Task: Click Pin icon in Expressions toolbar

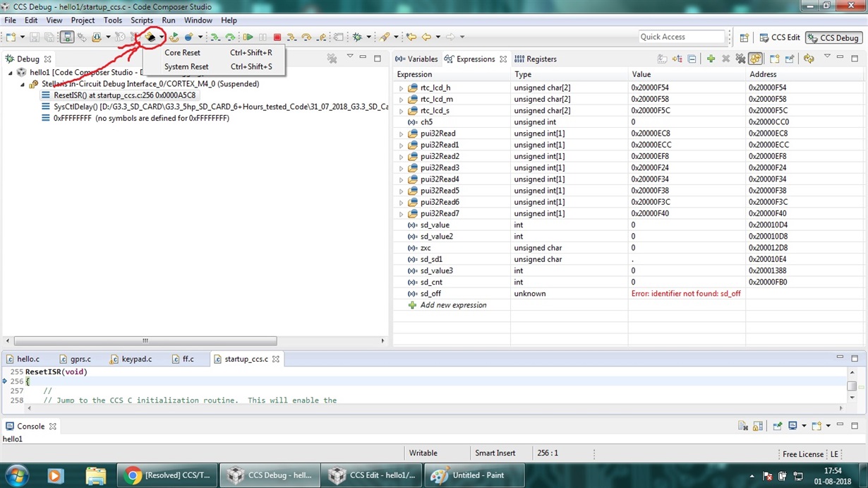Action: [x=790, y=59]
